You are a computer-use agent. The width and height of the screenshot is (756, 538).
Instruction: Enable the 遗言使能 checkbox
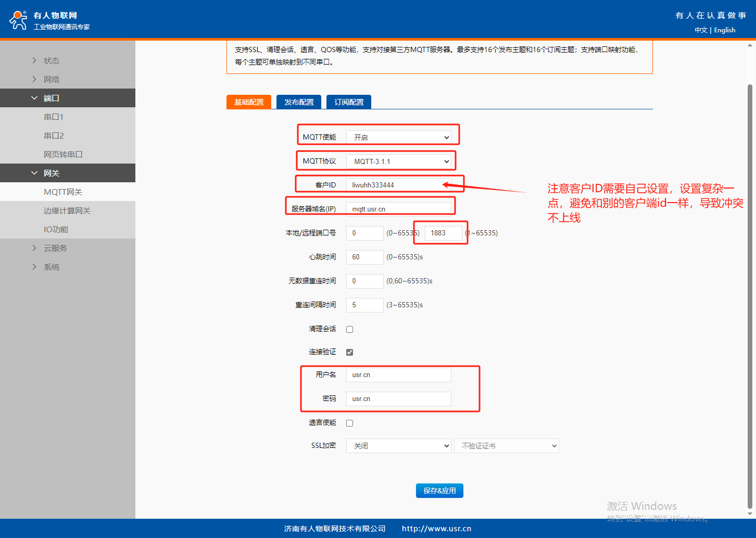[x=350, y=423]
